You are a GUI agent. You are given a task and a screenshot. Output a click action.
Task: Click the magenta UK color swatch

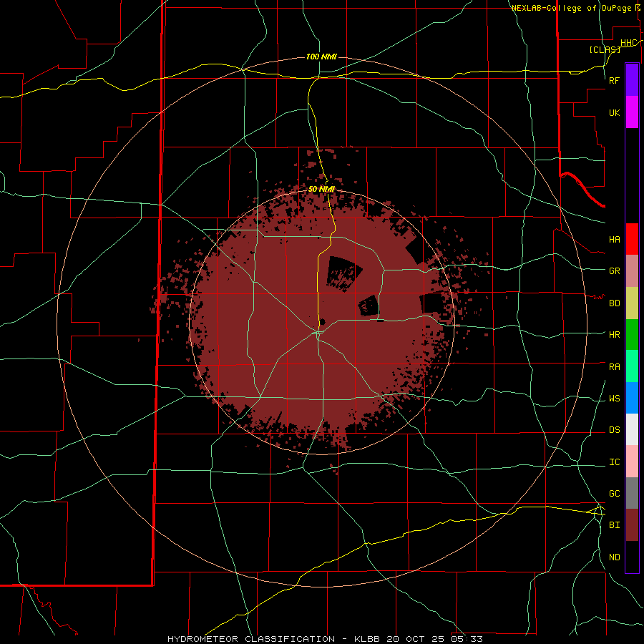[x=632, y=112]
